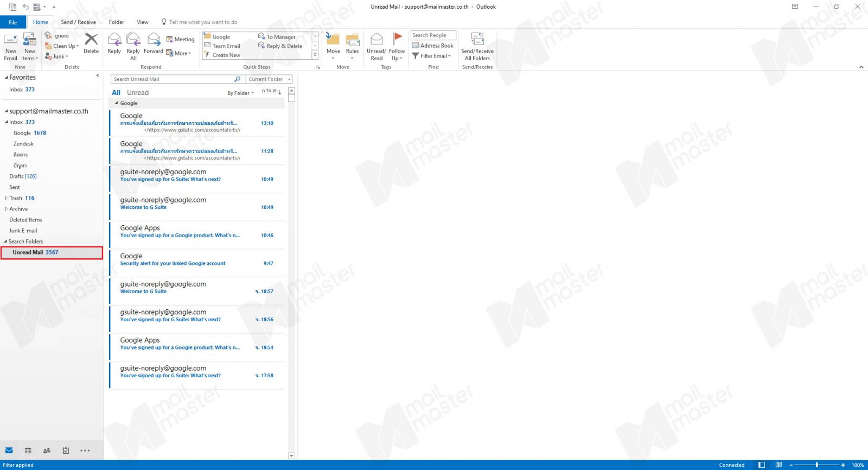Viewport: 868px width, 470px height.
Task: Run the Google quick step
Action: click(217, 37)
